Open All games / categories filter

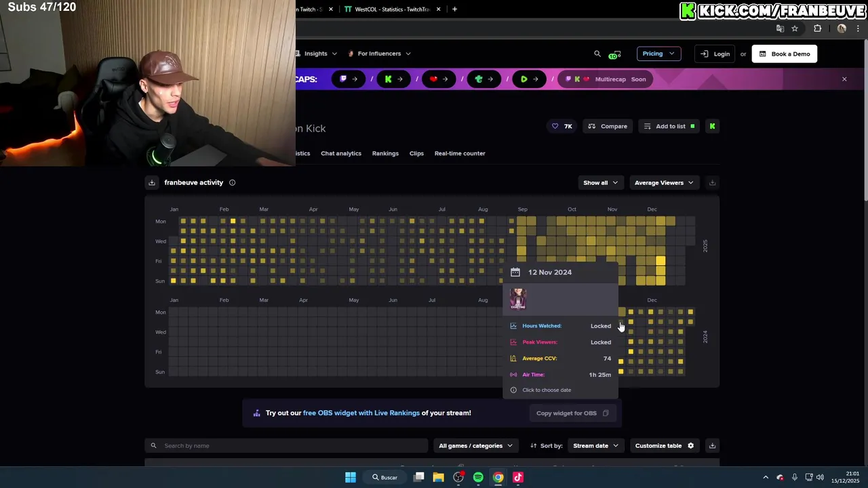[475, 445]
